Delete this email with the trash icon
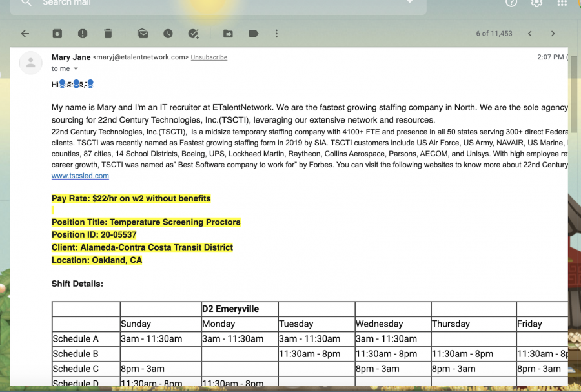The height and width of the screenshot is (392, 581). 108,34
